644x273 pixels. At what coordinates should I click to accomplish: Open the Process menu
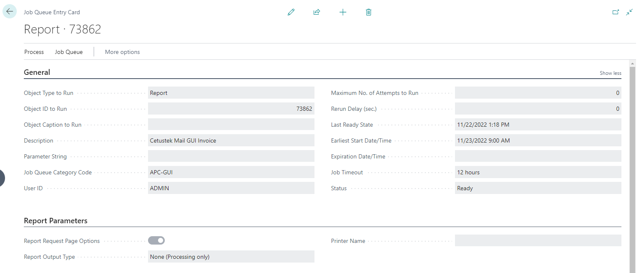point(34,52)
